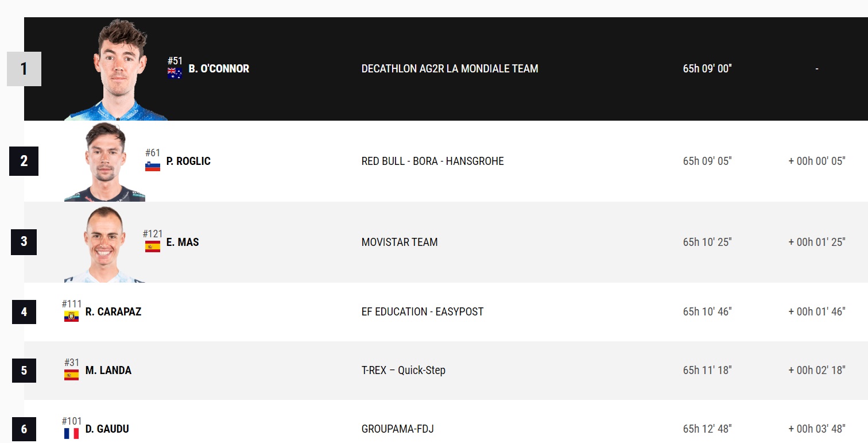868x443 pixels.
Task: Click the Spanish flag beside M. Landa
Action: 71,375
